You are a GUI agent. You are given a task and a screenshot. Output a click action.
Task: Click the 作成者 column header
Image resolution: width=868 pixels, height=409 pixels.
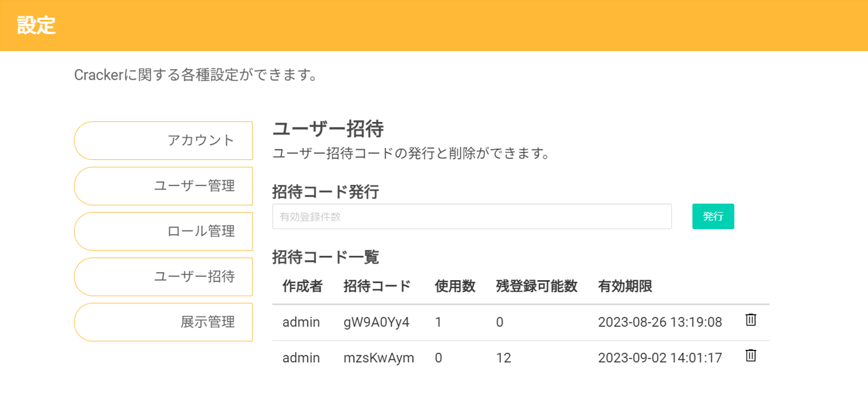[x=302, y=286]
